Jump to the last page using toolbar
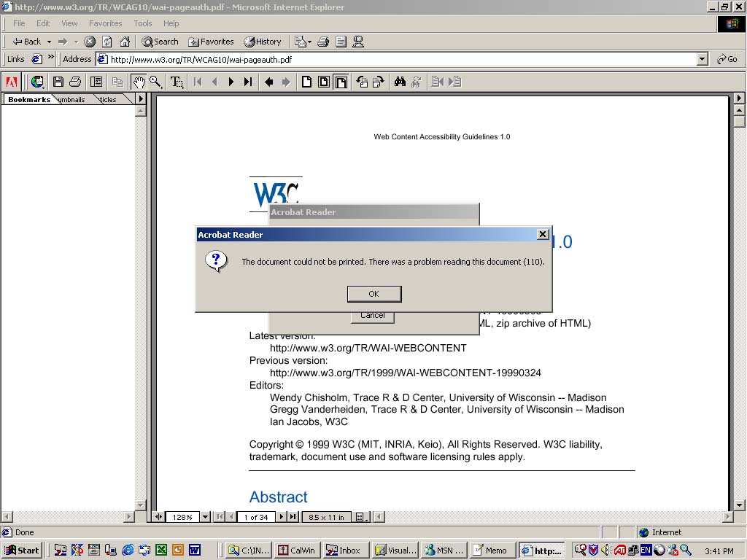Image resolution: width=747 pixels, height=560 pixels. [248, 82]
